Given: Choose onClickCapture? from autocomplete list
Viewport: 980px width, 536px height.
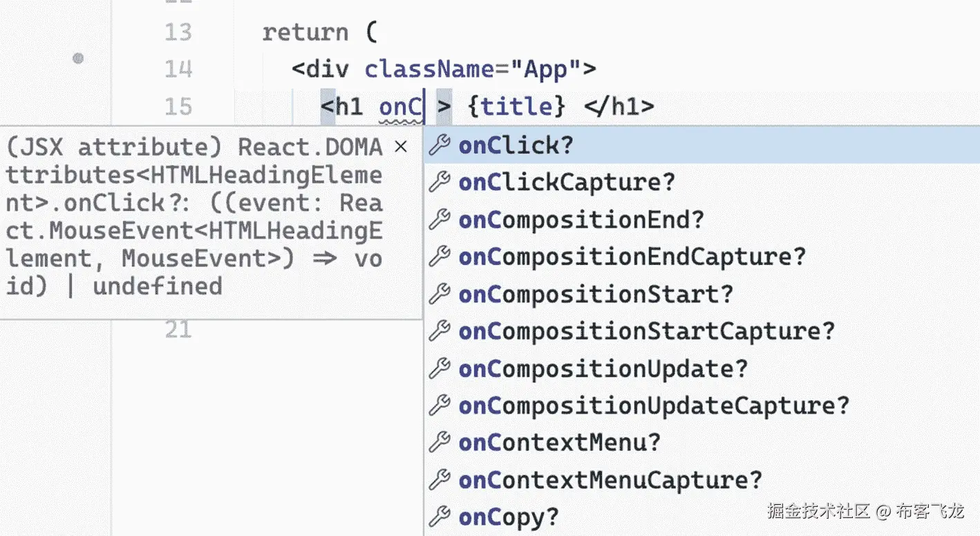Looking at the screenshot, I should pyautogui.click(x=701, y=183).
